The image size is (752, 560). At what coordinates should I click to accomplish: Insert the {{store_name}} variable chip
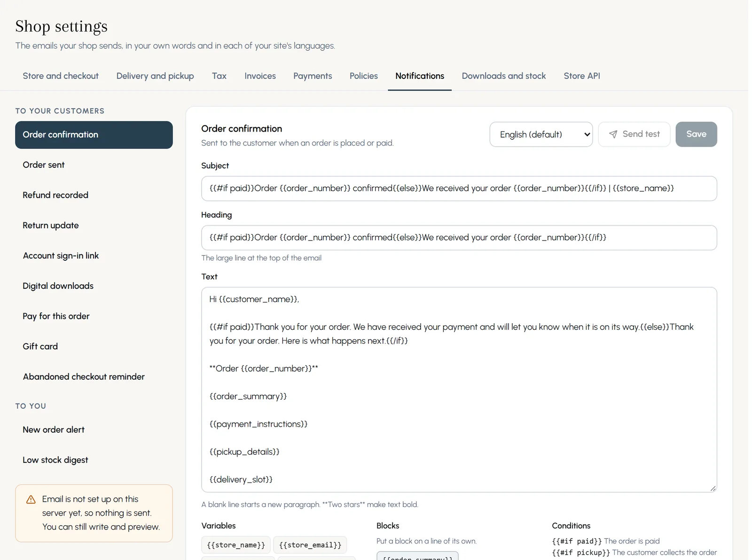point(236,545)
